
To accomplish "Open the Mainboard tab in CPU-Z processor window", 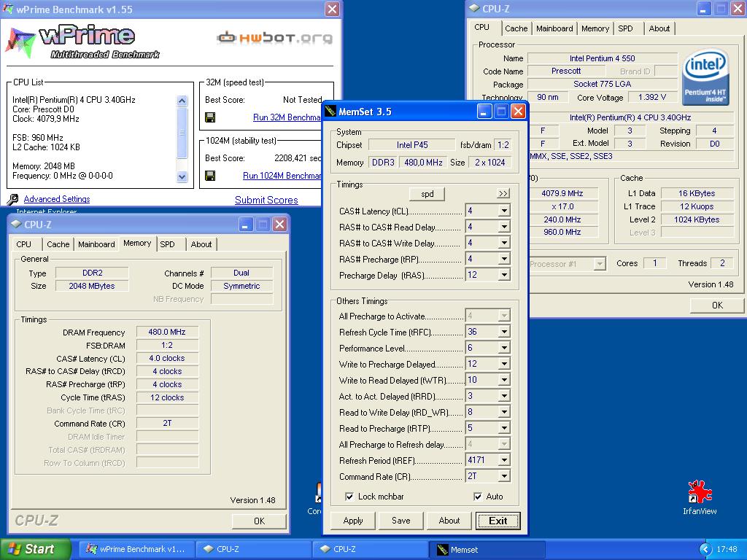I will pyautogui.click(x=554, y=28).
